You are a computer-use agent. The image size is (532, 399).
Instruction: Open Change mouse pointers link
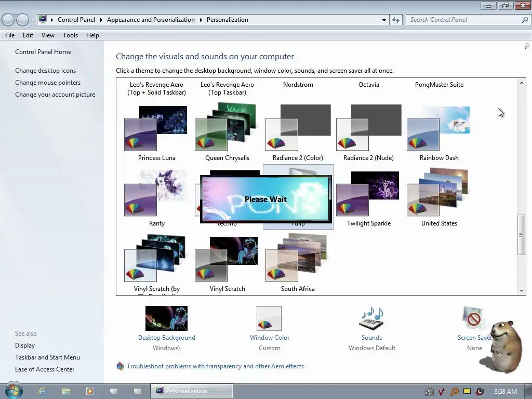tap(48, 83)
